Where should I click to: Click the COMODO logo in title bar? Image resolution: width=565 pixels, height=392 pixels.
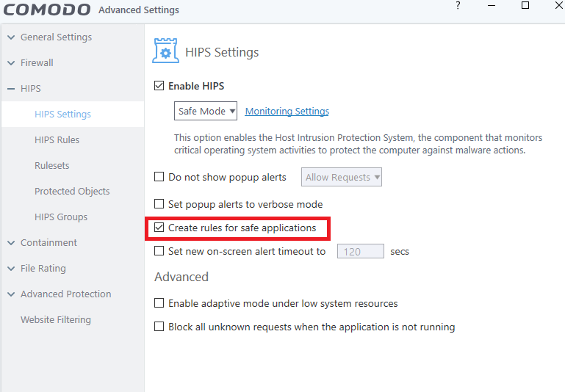(x=46, y=10)
